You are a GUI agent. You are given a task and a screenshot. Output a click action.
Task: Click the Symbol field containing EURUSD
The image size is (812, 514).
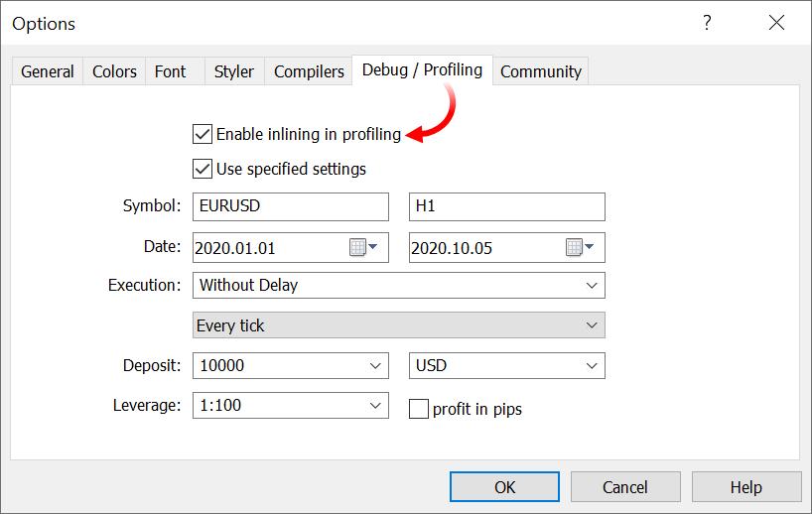point(290,206)
